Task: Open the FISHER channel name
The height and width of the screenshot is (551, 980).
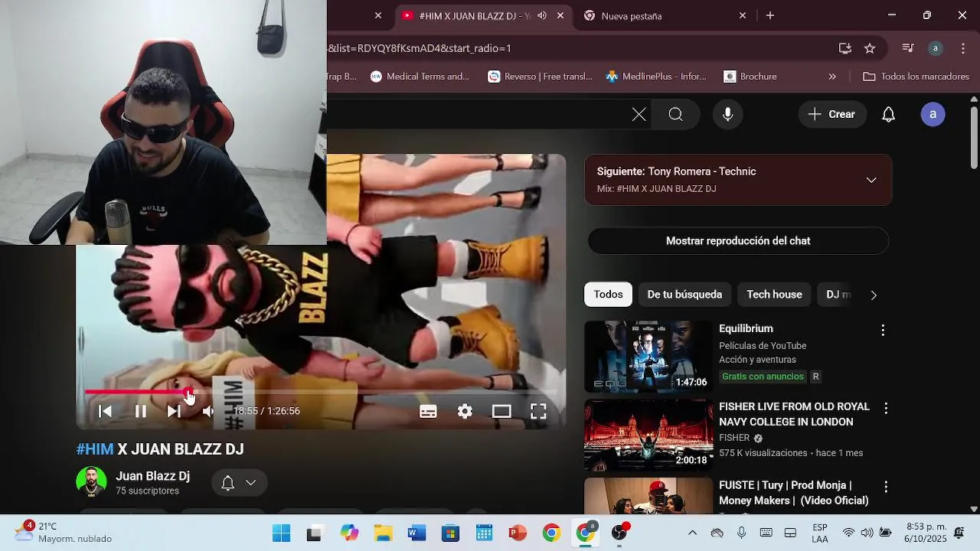Action: pyautogui.click(x=734, y=438)
